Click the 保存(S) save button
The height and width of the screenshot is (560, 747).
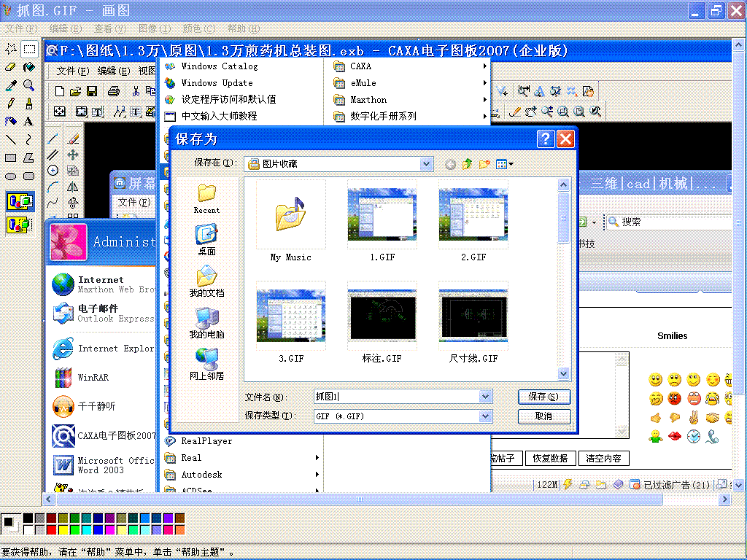[543, 397]
